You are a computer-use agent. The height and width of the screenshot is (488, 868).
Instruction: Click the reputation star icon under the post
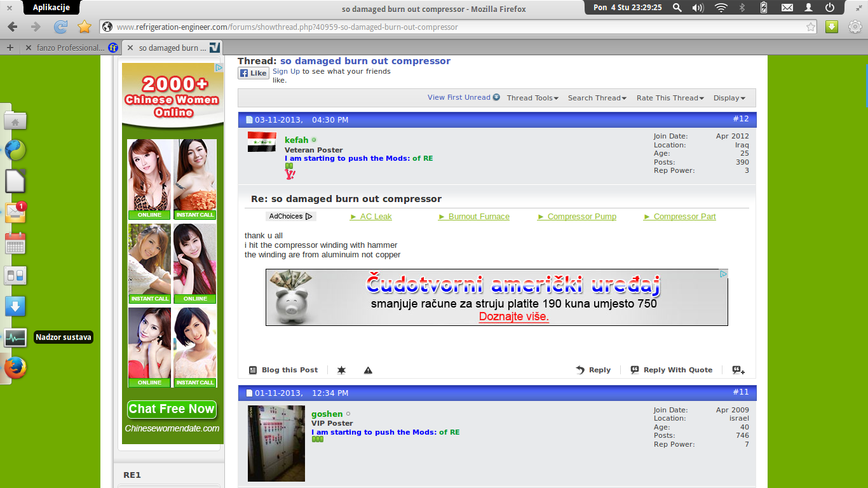click(x=341, y=370)
